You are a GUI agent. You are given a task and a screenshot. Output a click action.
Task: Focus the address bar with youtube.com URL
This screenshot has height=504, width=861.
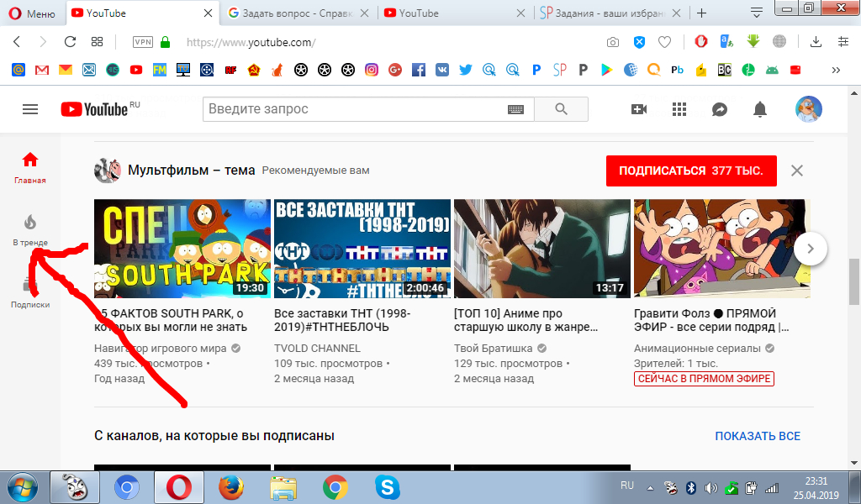pos(251,42)
